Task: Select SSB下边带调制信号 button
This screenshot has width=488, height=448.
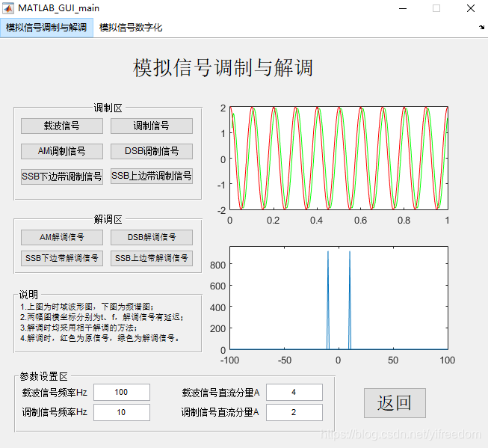Action: [62, 177]
